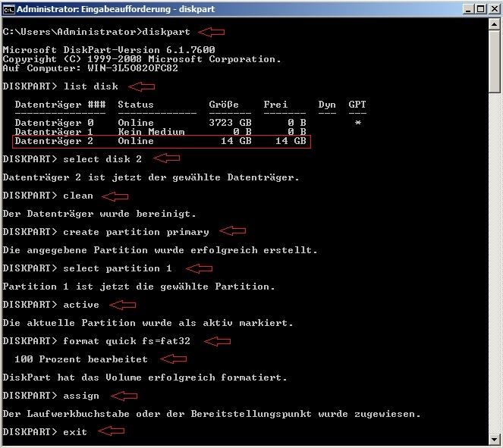This screenshot has width=503, height=448.
Task: Click the 'Datenträger ###' column header
Action: click(60, 105)
